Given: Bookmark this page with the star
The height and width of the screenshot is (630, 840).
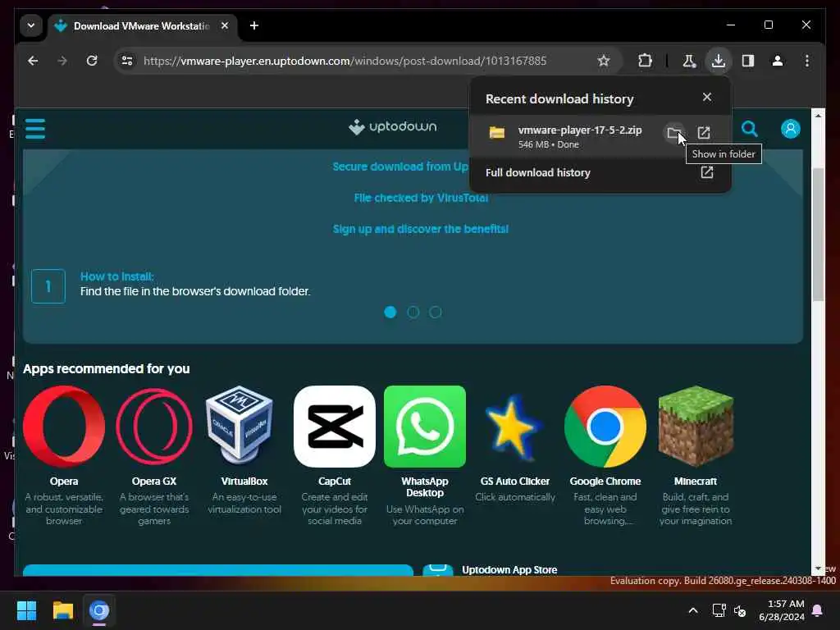Looking at the screenshot, I should click(x=604, y=61).
